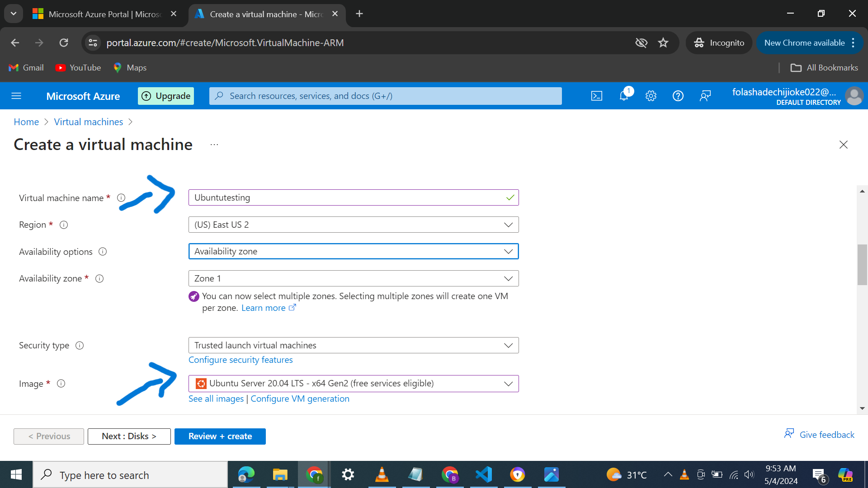Viewport: 868px width, 488px height.
Task: Click info icon next to Security type
Action: 80,346
